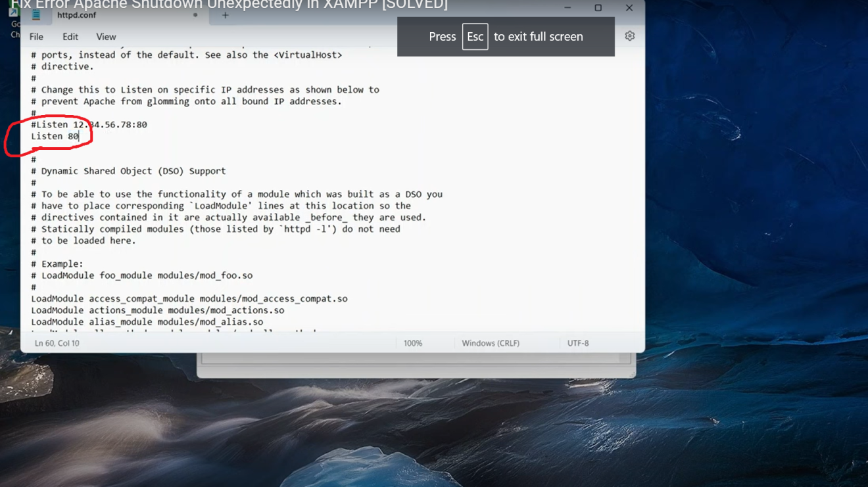Screen dimensions: 868x487
Task: Click the Ln 60, Col 10 status indicator
Action: [x=57, y=343]
